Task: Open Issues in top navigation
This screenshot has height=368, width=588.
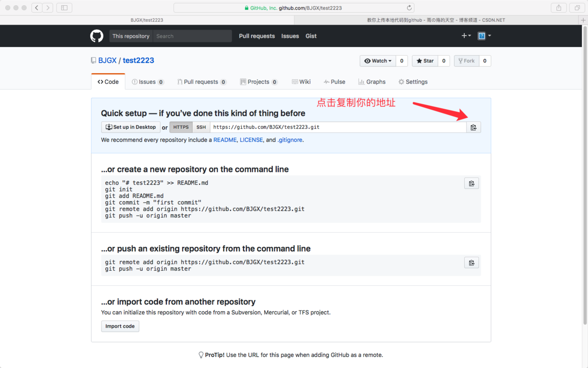Action: point(290,36)
